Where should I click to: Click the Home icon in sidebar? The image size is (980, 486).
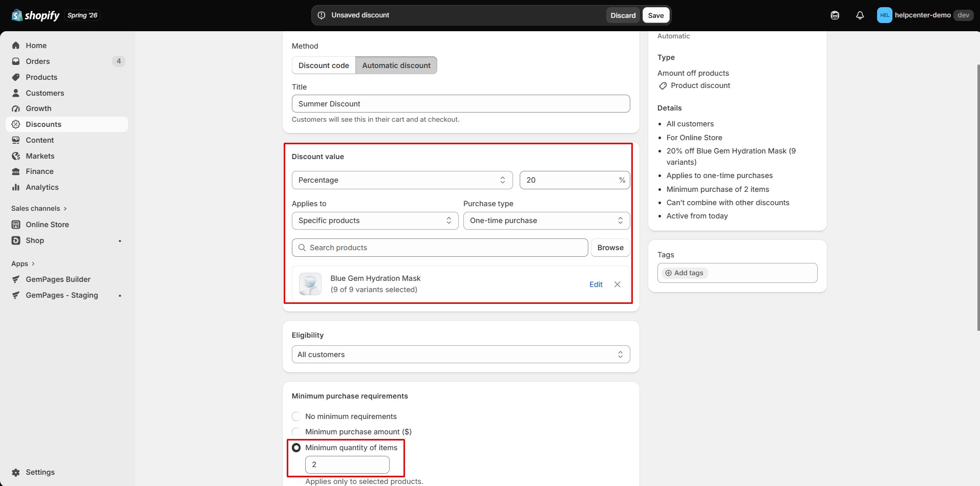coord(16,46)
